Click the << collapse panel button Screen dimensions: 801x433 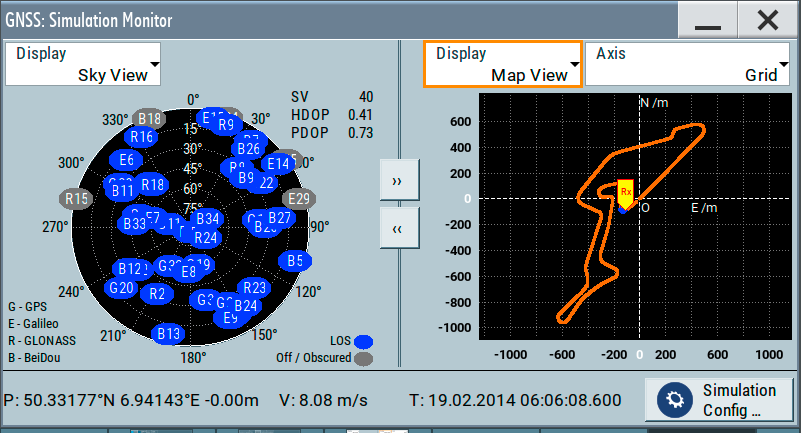(x=397, y=229)
